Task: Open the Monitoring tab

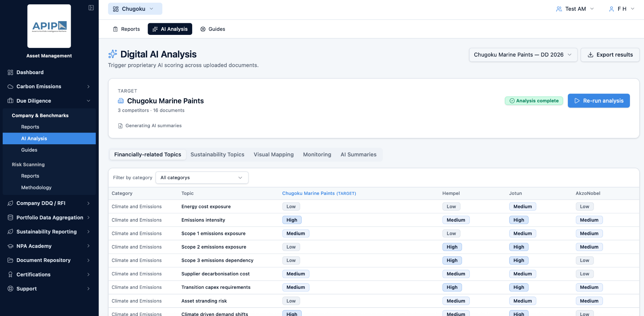Action: pos(317,155)
